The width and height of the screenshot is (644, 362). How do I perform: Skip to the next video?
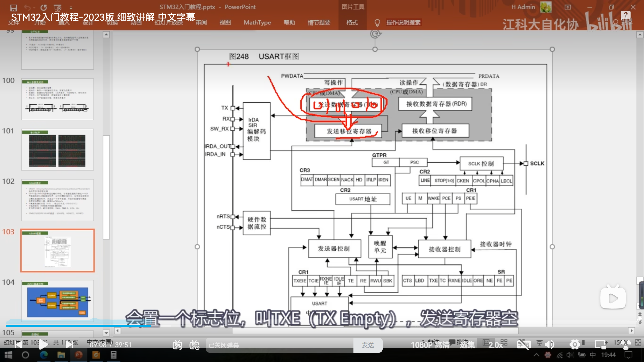pyautogui.click(x=69, y=345)
